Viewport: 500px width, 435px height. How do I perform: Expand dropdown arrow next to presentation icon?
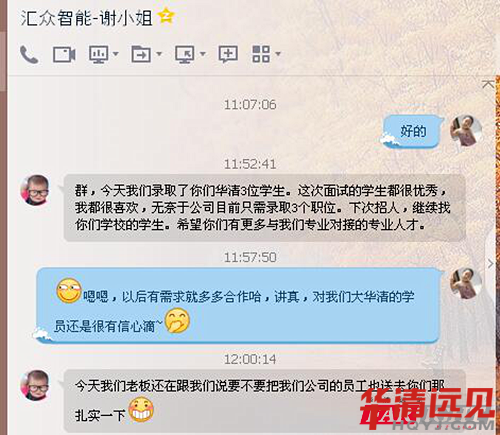116,54
